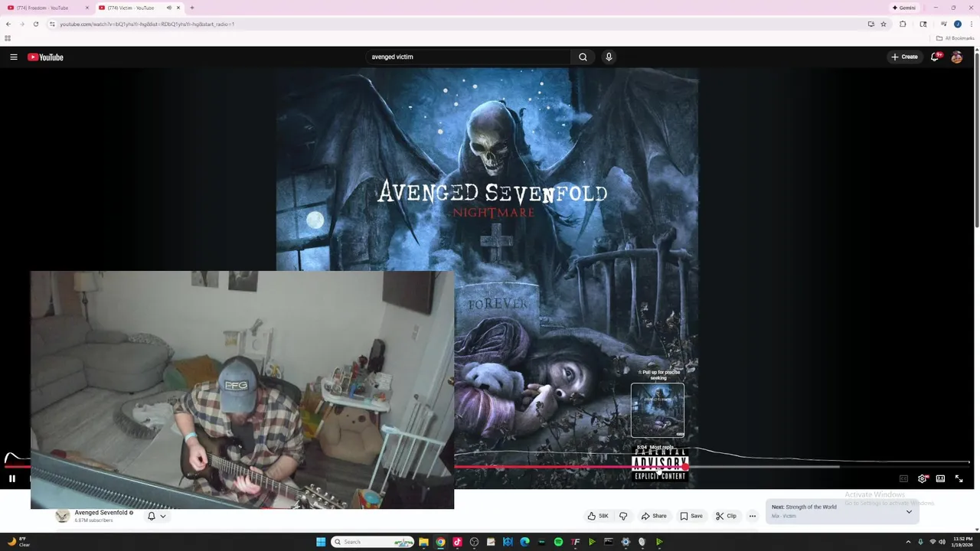Open the Avenged Sevenfold channel name link
The width and height of the screenshot is (980, 551).
point(101,513)
